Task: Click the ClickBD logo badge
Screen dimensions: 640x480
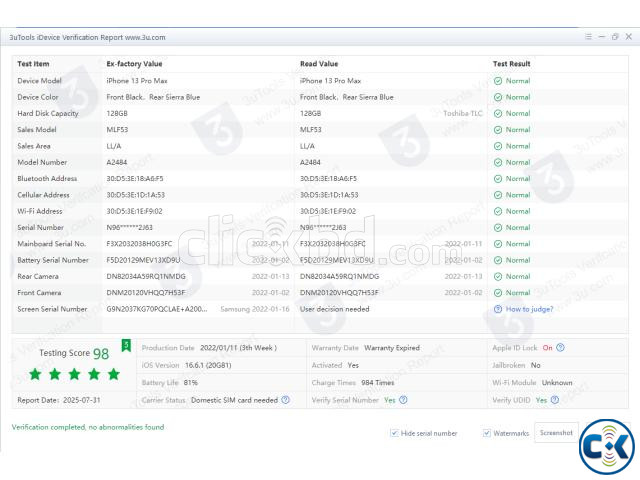Action: [607, 447]
